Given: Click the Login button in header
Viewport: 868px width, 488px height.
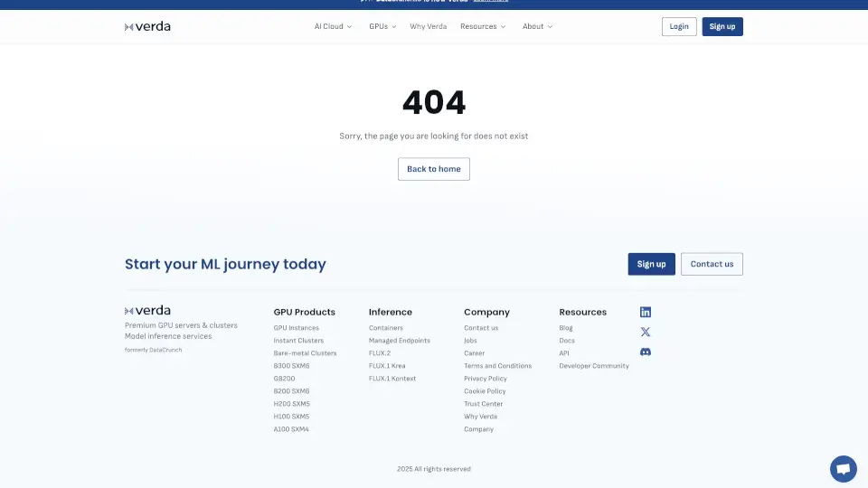Looking at the screenshot, I should click(679, 26).
